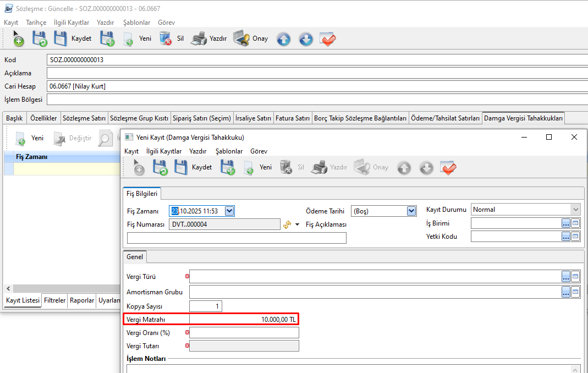Click the Sil delete icon in main toolbar

(166, 39)
